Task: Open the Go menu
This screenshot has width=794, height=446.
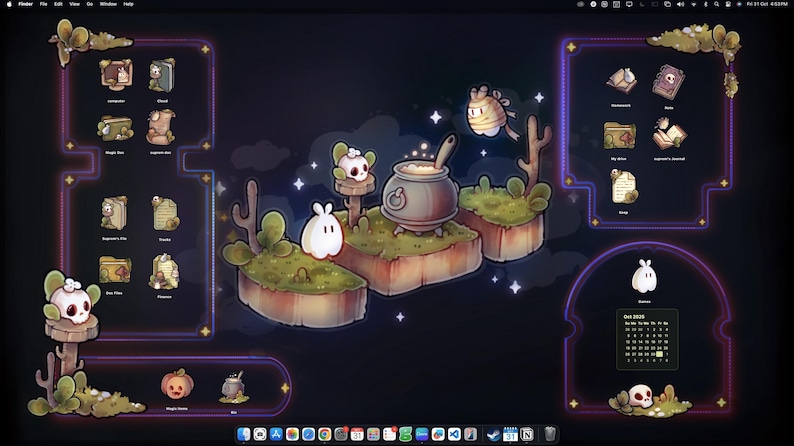Action: 90,4
